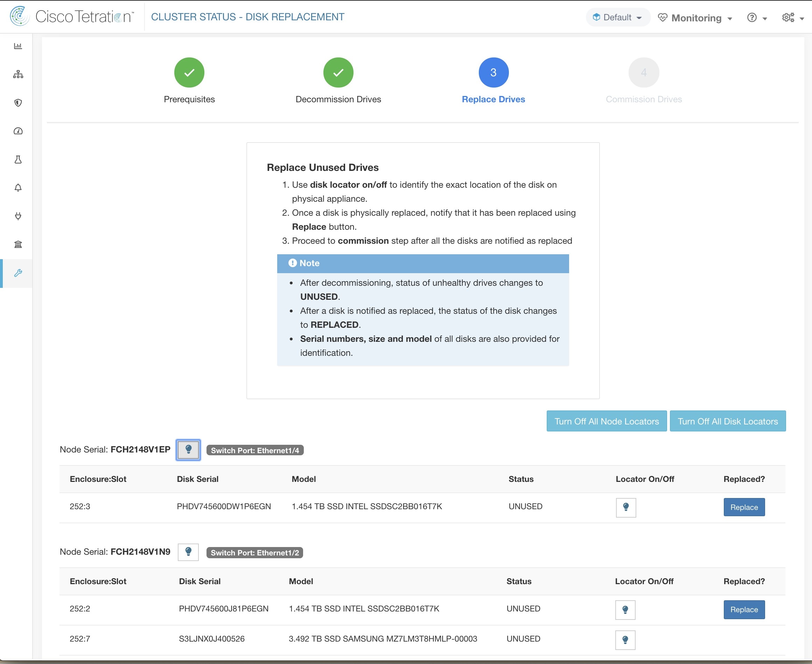Toggle locator light for disk 252:3

626,507
